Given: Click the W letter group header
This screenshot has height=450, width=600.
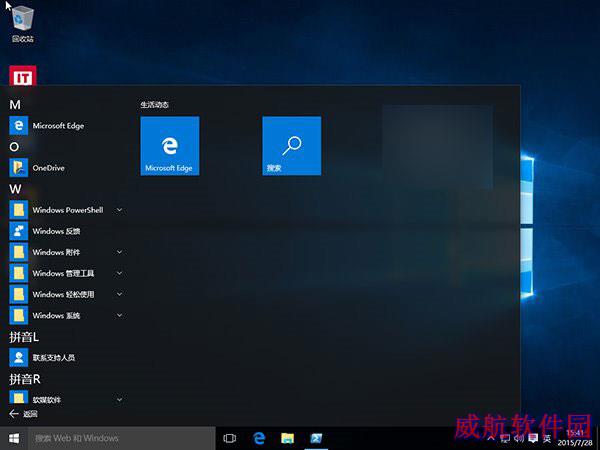Looking at the screenshot, I should (x=15, y=189).
